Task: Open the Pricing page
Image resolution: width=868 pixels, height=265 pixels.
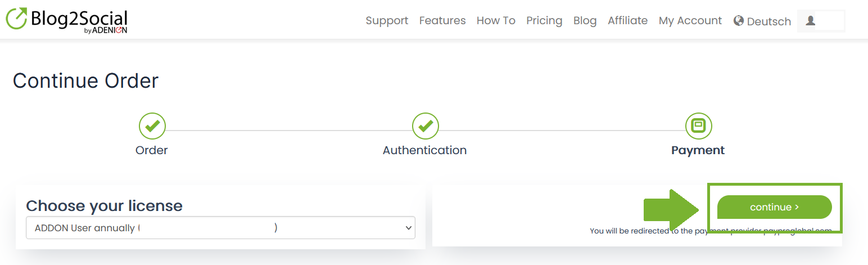Action: (544, 21)
